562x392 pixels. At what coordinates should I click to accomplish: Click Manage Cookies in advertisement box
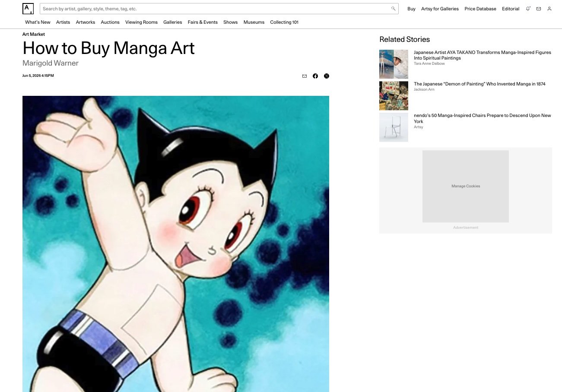[x=466, y=186]
